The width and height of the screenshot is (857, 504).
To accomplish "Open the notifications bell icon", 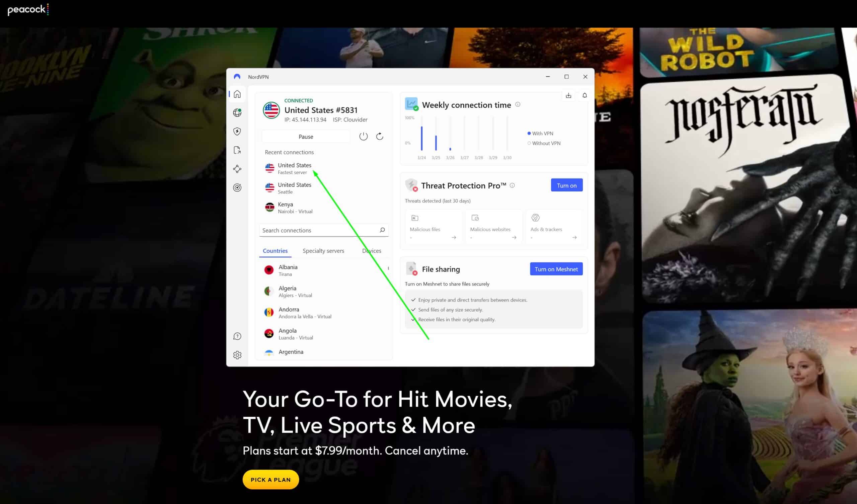I will point(585,95).
